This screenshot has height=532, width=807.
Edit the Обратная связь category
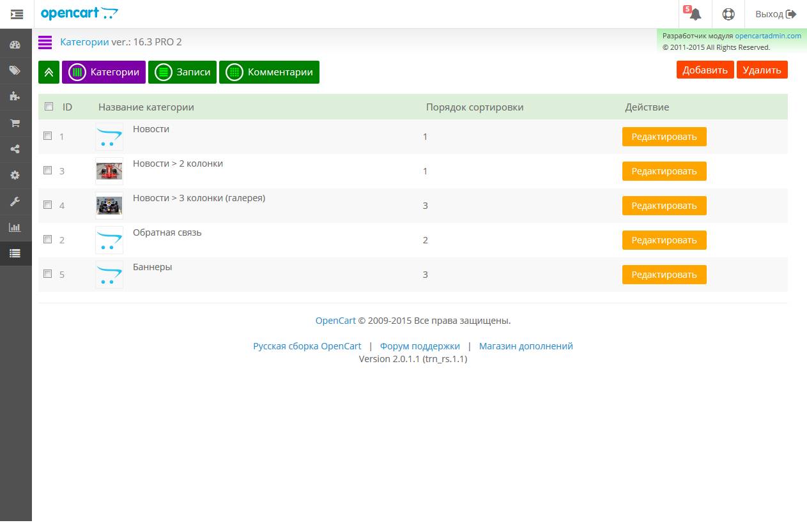[x=664, y=240]
